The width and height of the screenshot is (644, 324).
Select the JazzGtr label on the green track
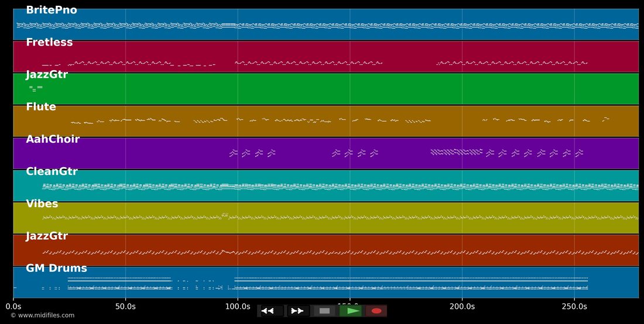pos(47,75)
